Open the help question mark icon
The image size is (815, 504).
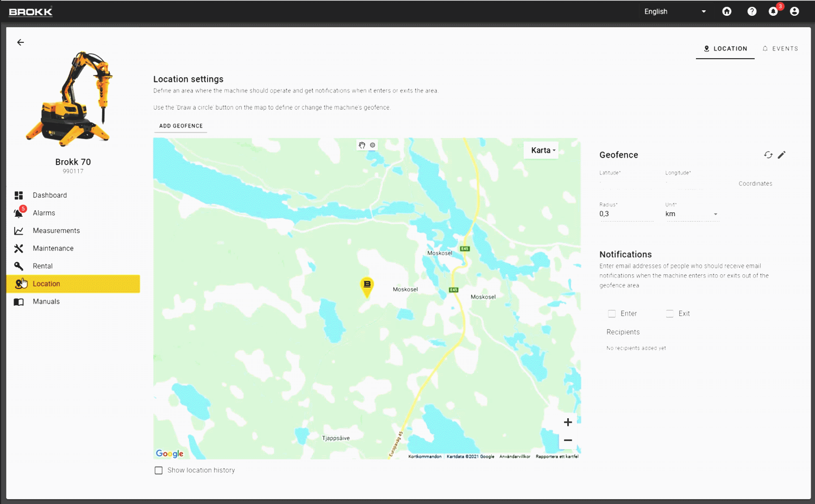tap(752, 11)
